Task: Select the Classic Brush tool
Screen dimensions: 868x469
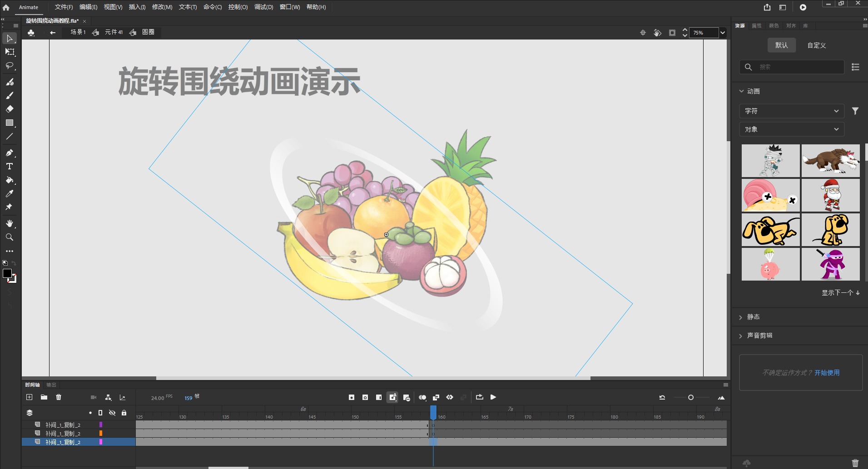Action: coord(10,95)
